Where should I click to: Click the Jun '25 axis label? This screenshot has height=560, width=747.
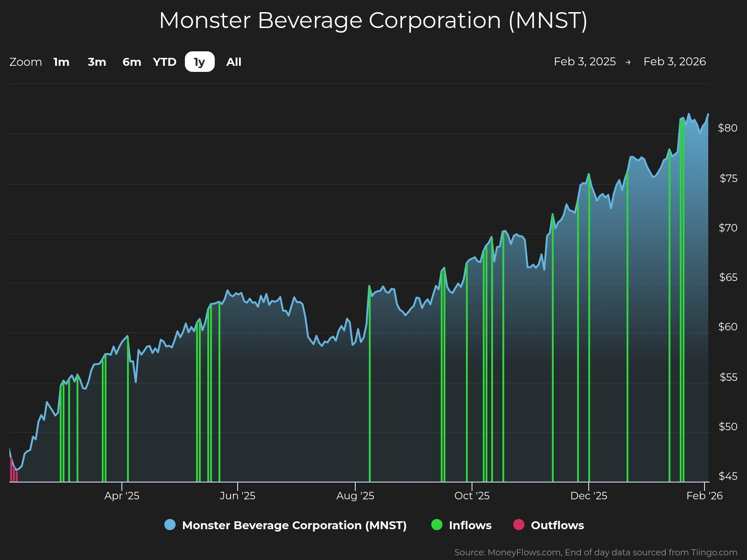(x=238, y=496)
